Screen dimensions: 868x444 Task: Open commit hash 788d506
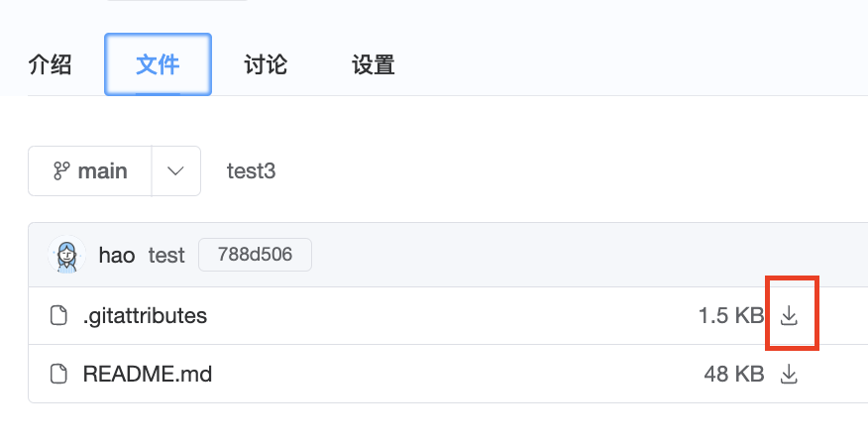click(x=255, y=255)
